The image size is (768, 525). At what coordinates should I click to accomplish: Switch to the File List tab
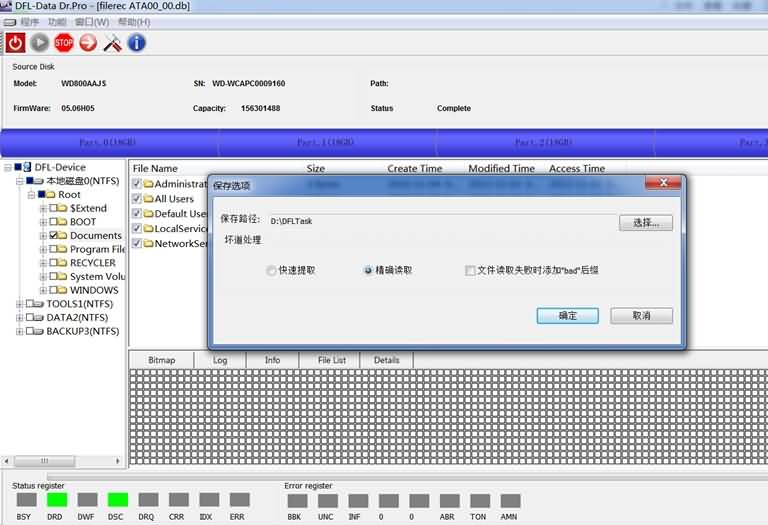tap(331, 360)
